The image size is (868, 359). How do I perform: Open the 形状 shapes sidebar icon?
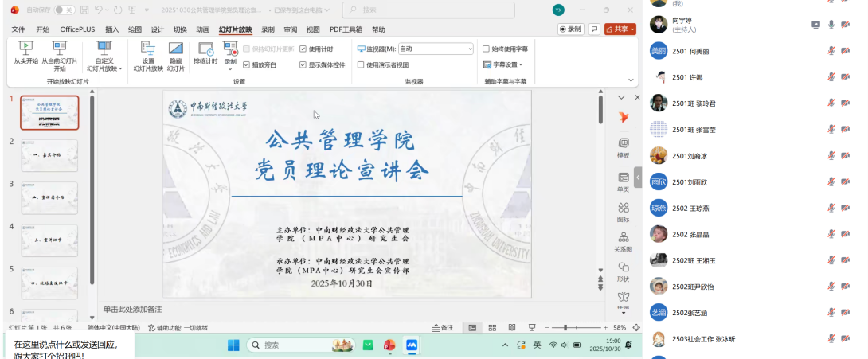pos(623,271)
